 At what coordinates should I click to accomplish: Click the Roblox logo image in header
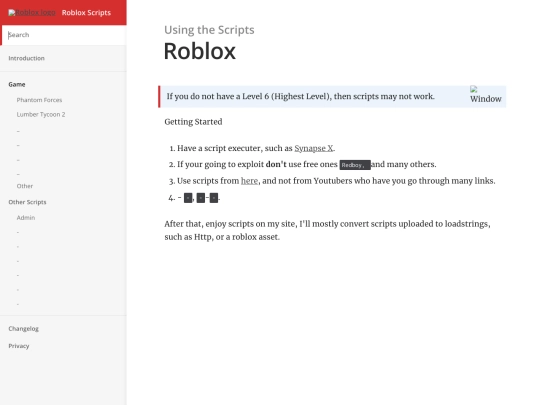click(x=32, y=13)
